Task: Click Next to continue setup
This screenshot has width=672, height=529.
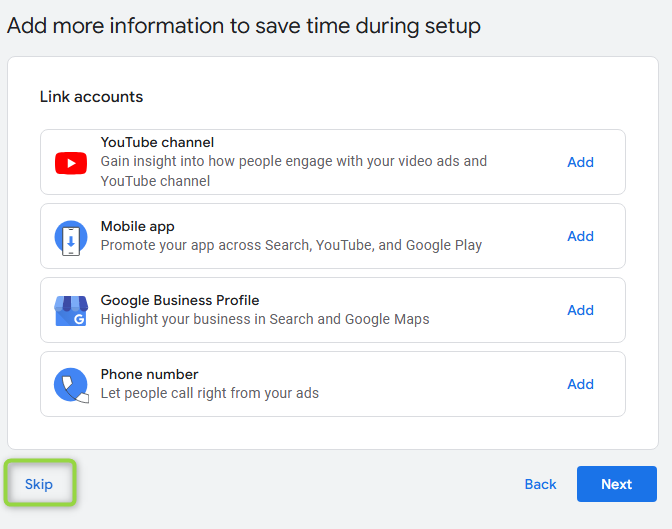Action: point(616,484)
